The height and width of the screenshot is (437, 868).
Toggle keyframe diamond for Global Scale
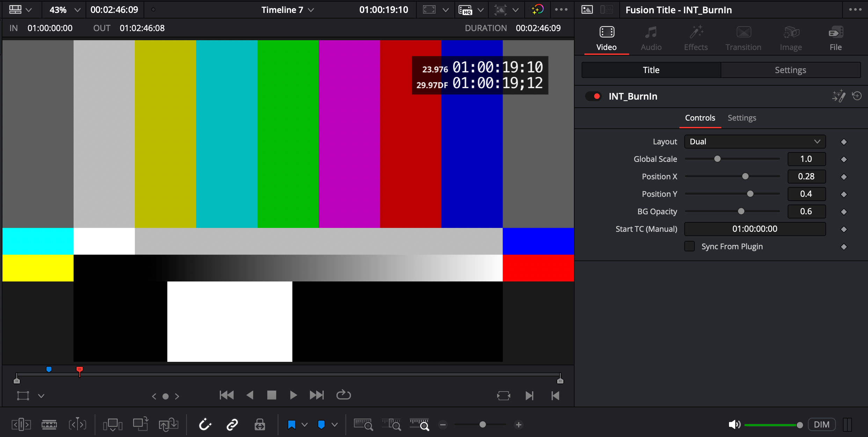point(844,159)
